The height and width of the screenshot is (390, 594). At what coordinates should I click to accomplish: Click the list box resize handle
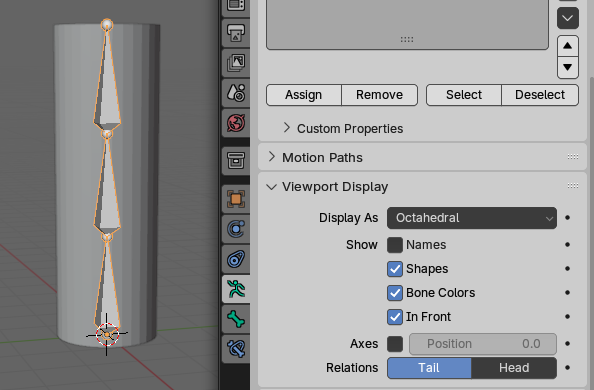coord(407,39)
